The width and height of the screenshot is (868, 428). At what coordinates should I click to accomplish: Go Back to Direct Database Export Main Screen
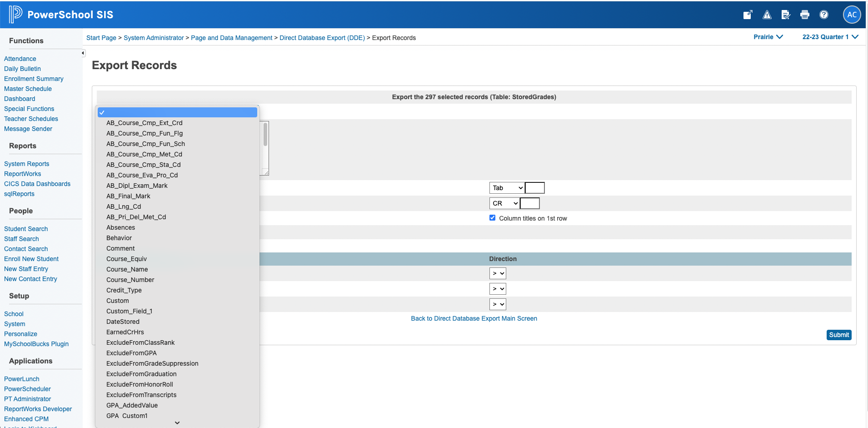point(474,318)
